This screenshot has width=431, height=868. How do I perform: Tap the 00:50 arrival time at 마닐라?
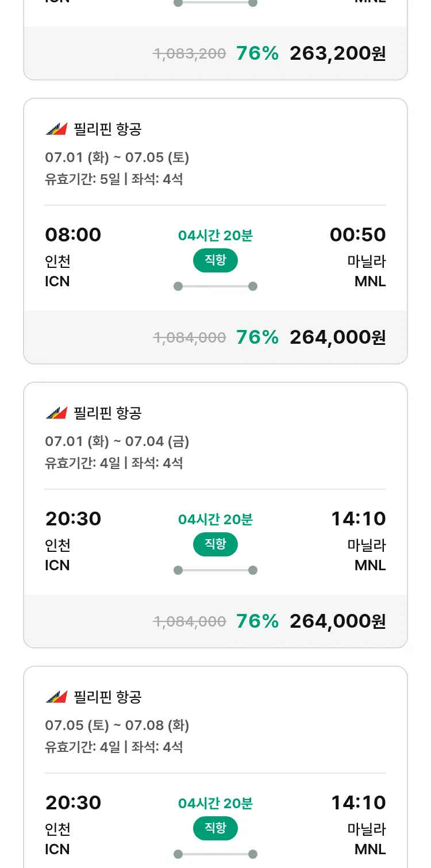click(x=357, y=235)
